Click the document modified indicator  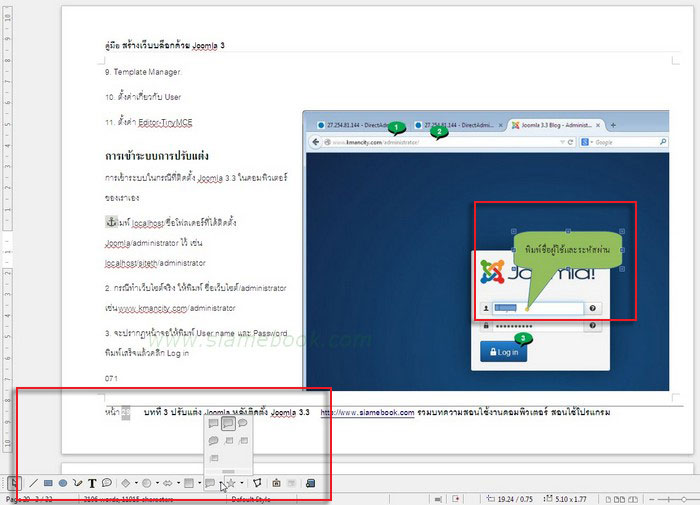[456, 499]
